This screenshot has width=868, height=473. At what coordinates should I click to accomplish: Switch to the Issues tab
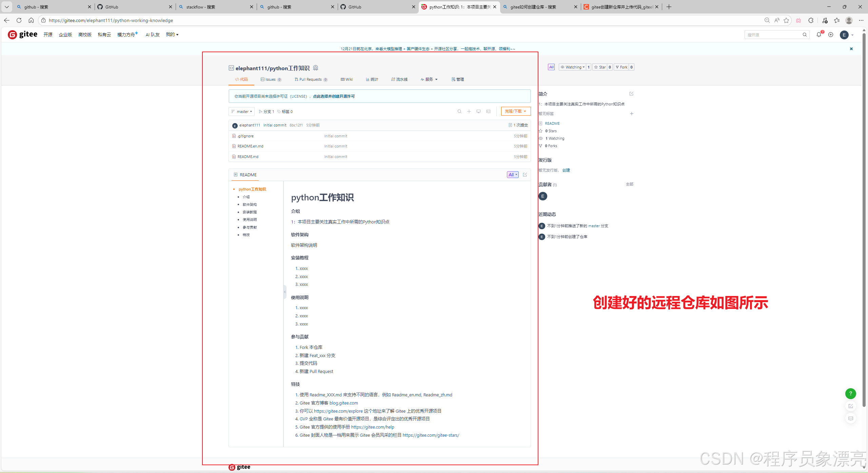271,79
